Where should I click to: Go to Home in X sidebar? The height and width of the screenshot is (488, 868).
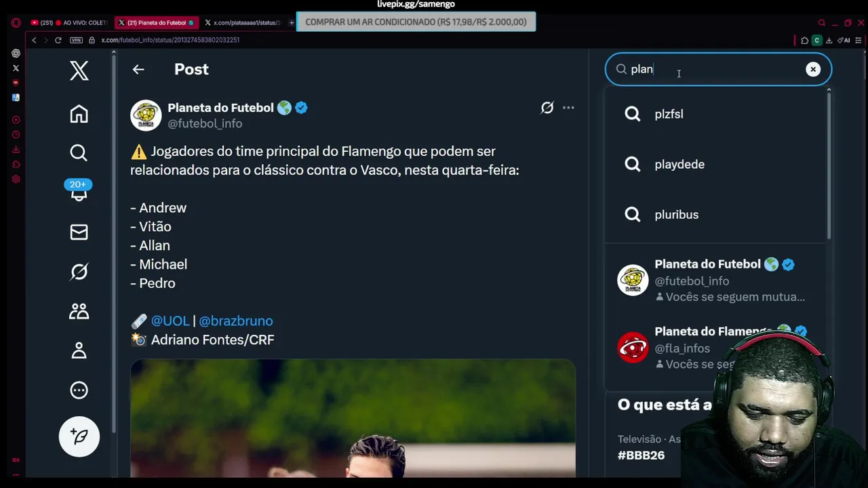79,114
